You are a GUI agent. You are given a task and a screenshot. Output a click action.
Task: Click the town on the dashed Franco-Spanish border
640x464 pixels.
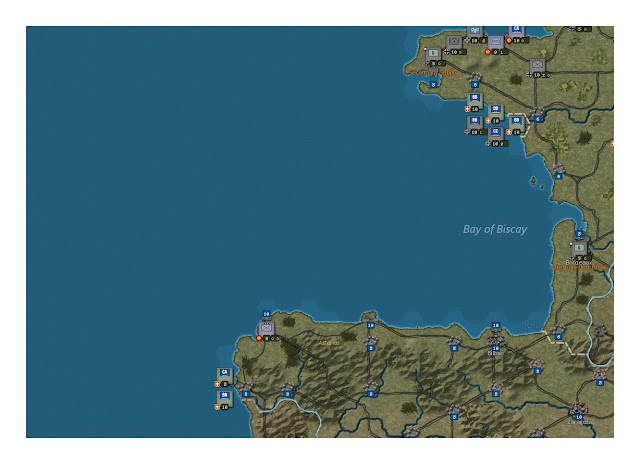click(x=558, y=330)
